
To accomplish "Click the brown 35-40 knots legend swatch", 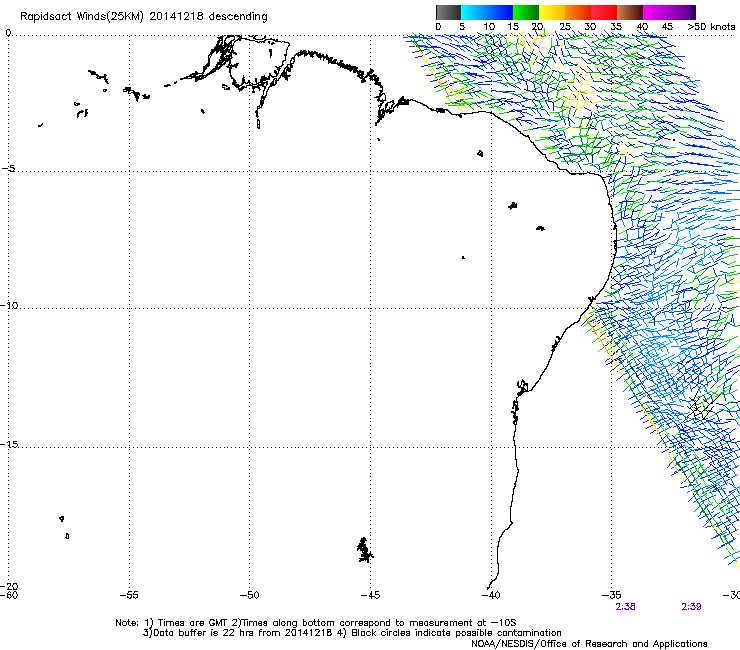I will point(630,12).
